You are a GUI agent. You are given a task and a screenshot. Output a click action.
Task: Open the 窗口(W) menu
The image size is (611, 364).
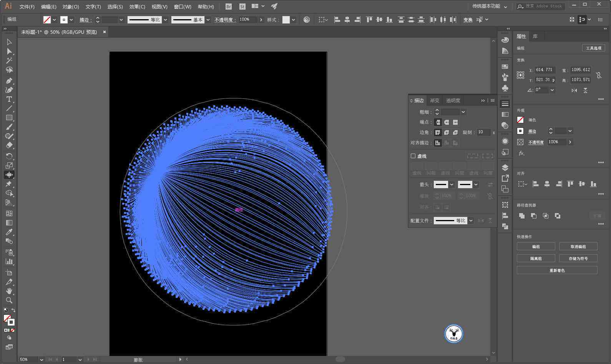pos(183,7)
